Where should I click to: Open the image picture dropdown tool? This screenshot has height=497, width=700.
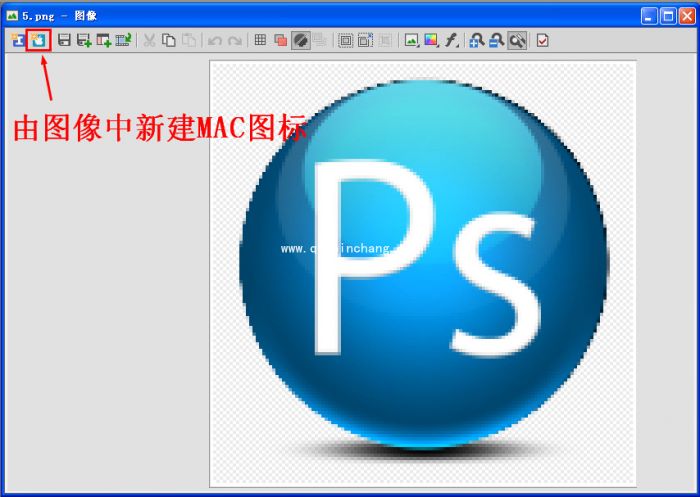411,41
